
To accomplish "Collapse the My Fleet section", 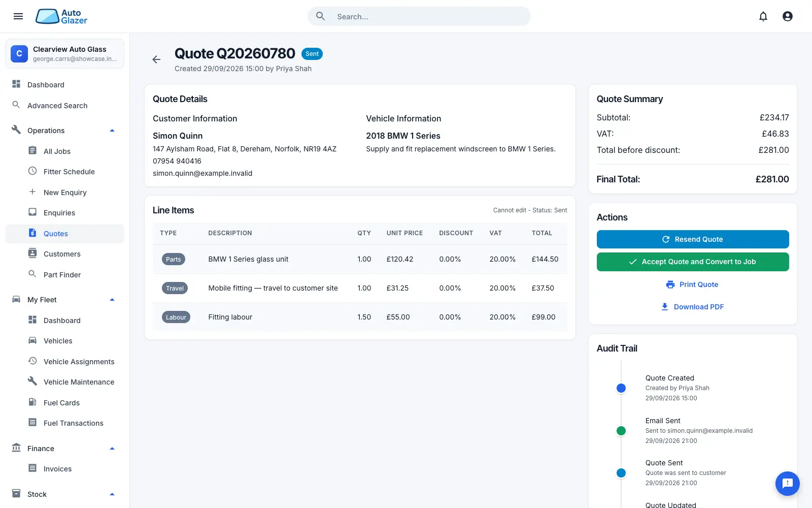I will click(112, 300).
